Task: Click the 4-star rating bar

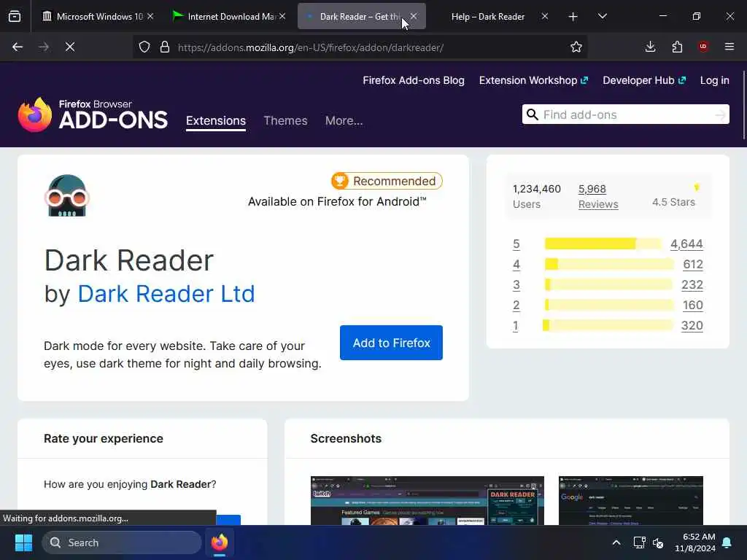Action: [609, 264]
